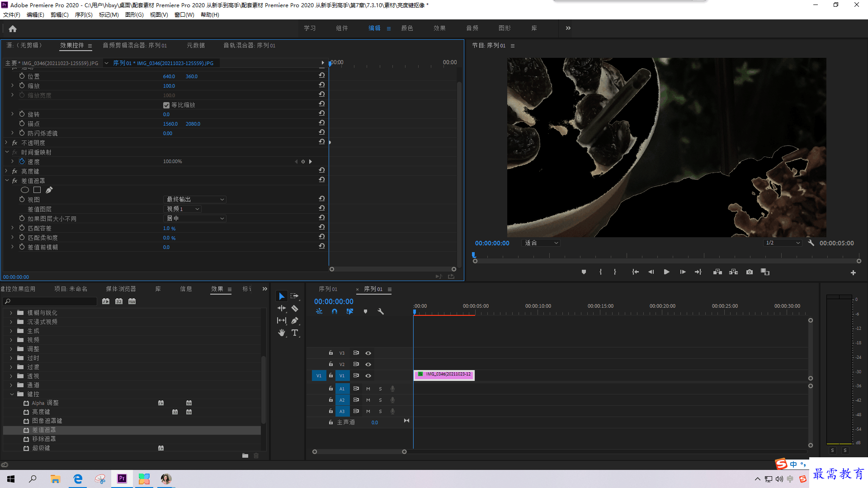Image resolution: width=868 pixels, height=488 pixels.
Task: Open Premiere Pro in Windows taskbar
Action: [122, 479]
